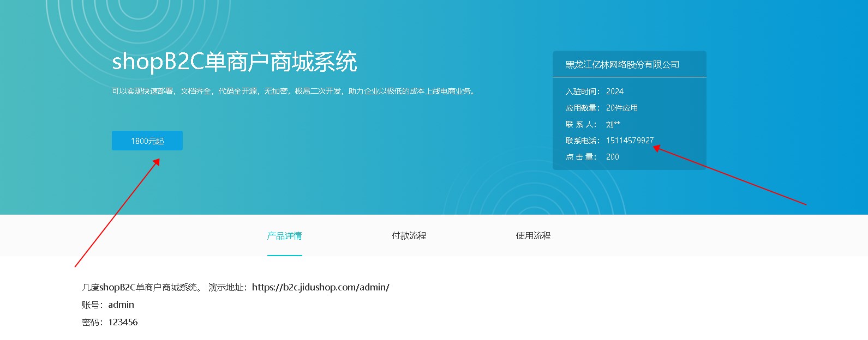Open the 付款流程 tab
Viewport: 868px width, 340px height.
(409, 235)
